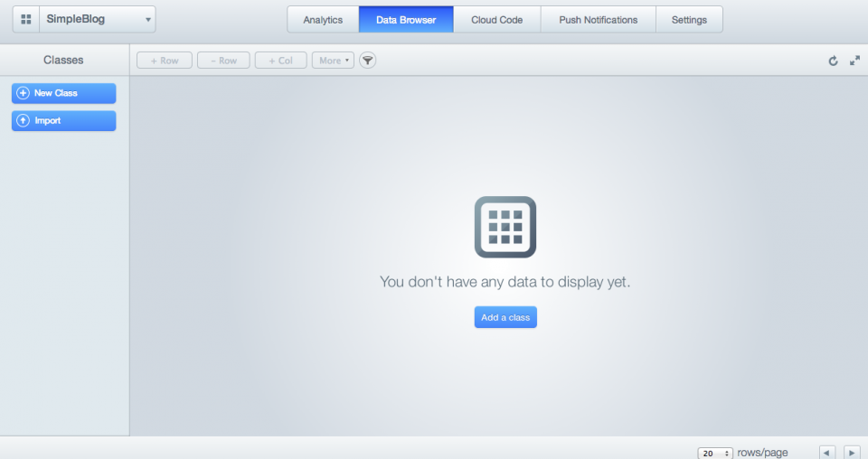Click the + Row toolbar button
The width and height of the screenshot is (868, 459).
(165, 61)
